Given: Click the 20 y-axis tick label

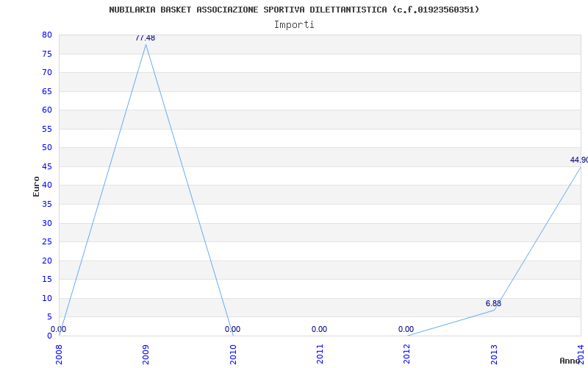Looking at the screenshot, I should tap(47, 261).
